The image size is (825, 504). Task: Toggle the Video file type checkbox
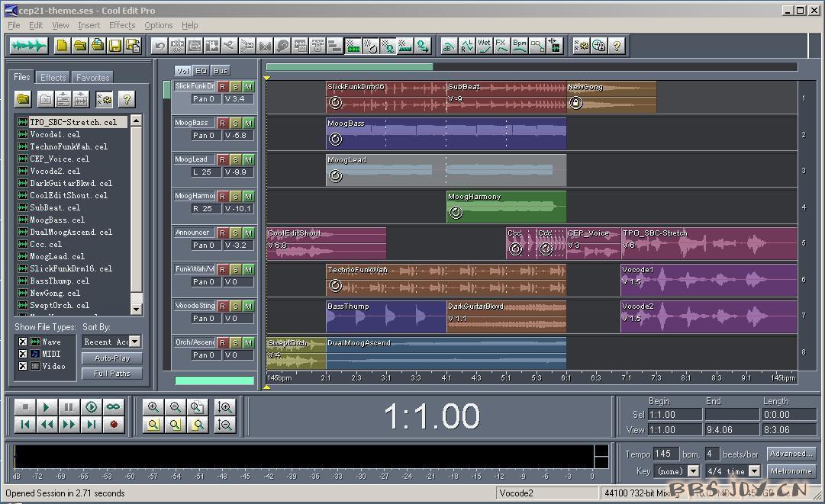(23, 366)
